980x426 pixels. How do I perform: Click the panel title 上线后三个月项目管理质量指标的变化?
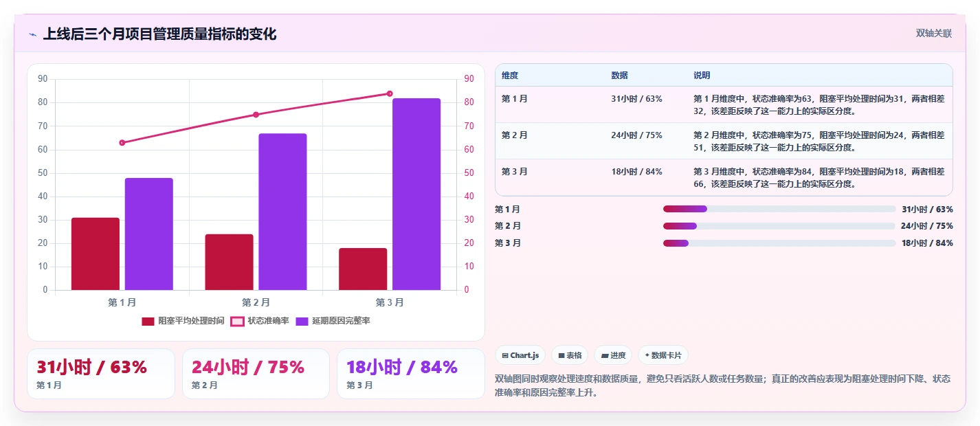pyautogui.click(x=159, y=34)
